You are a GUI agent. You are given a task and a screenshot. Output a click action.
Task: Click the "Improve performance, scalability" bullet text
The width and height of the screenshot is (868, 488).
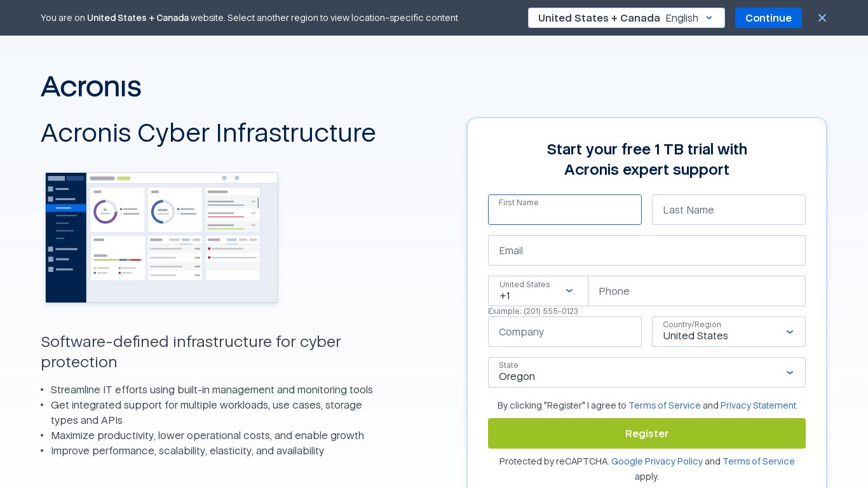click(187, 451)
